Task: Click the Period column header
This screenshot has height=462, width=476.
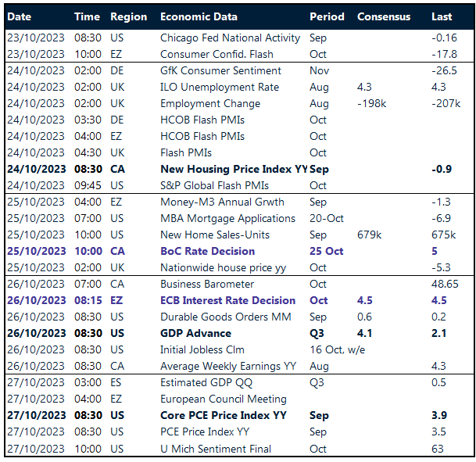Action: (327, 16)
